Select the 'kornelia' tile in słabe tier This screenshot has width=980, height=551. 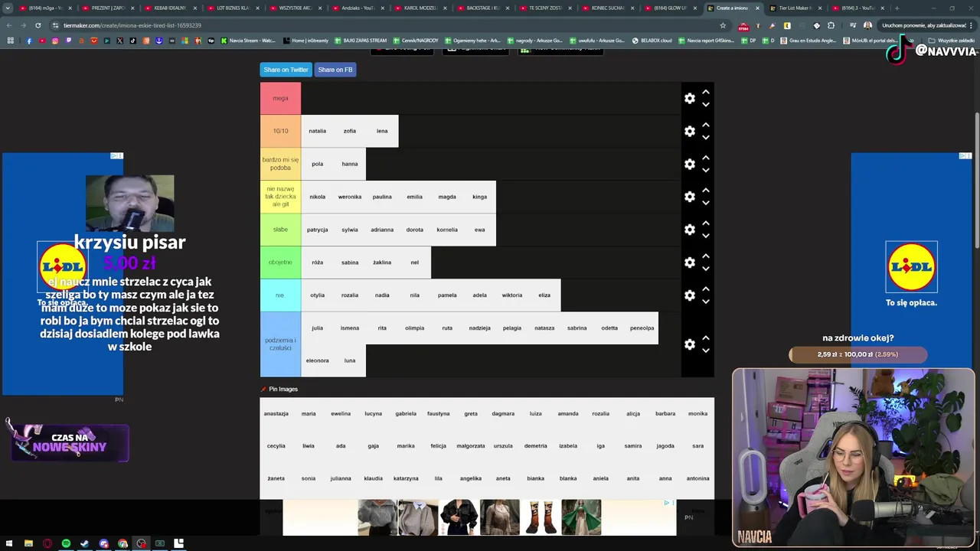[x=447, y=230]
